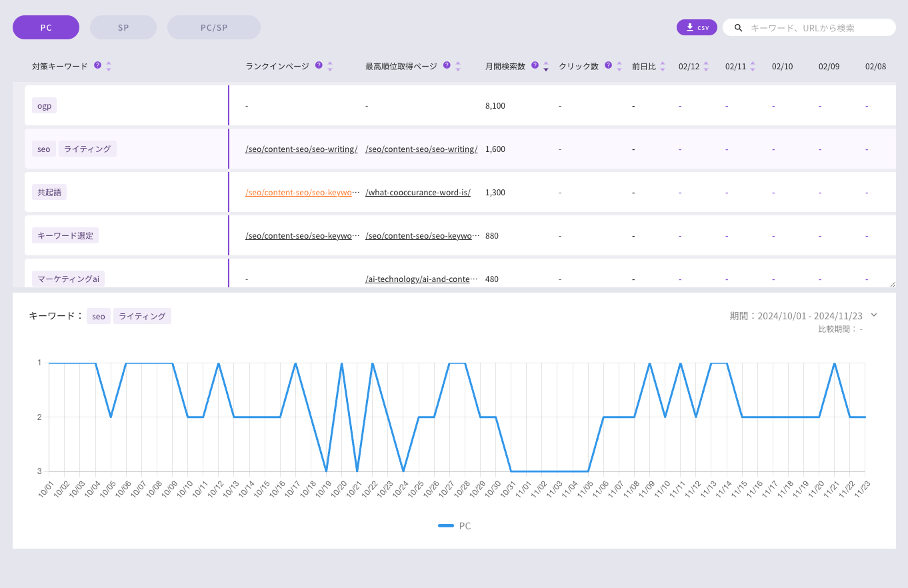This screenshot has height=588, width=908.
Task: Open best-rank page link /seo/content-seo/seo-writing/
Action: (x=421, y=149)
